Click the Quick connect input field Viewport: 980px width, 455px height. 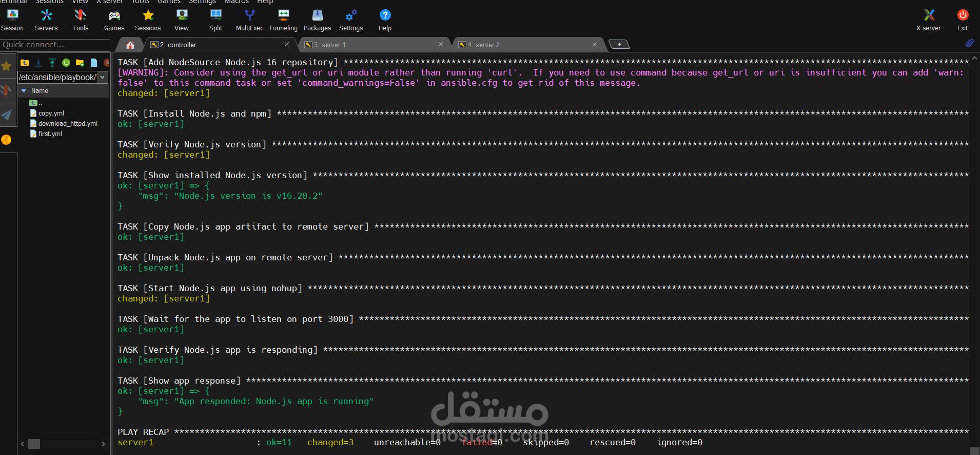pyautogui.click(x=55, y=45)
